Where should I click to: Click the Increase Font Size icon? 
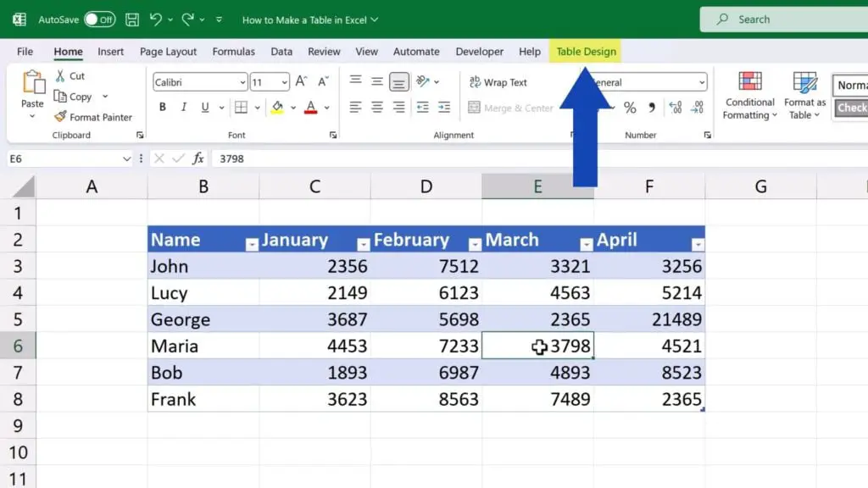(303, 82)
